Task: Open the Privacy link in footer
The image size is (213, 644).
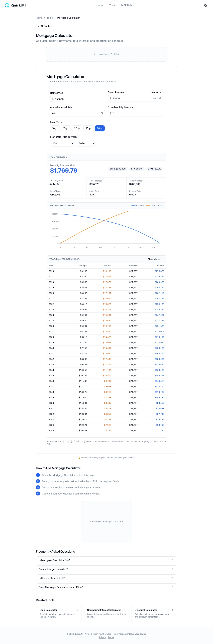Action: tap(103, 637)
